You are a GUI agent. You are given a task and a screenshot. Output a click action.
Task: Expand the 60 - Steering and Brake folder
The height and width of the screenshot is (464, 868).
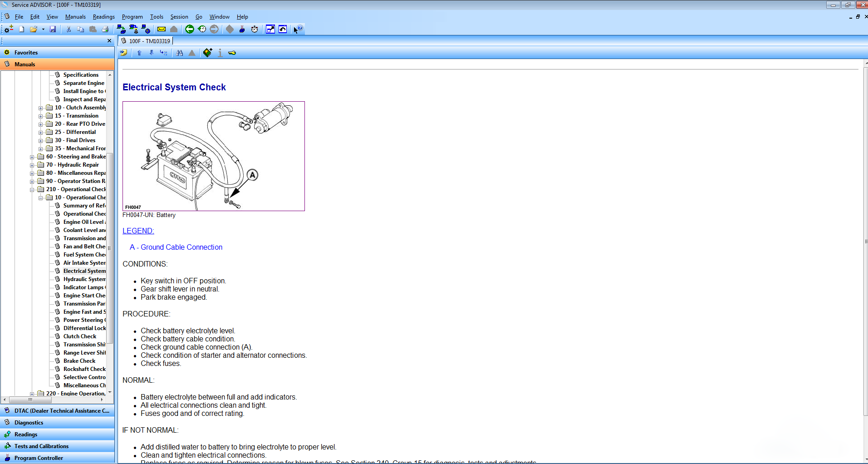[x=32, y=157]
